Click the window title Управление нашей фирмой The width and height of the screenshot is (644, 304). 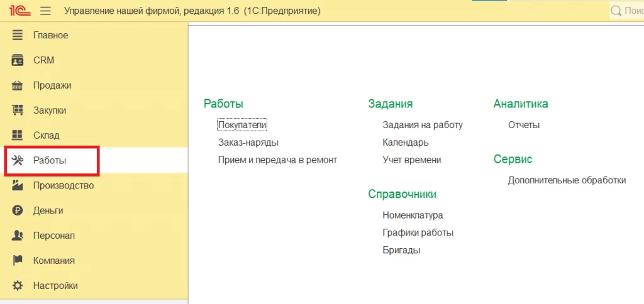(x=192, y=11)
